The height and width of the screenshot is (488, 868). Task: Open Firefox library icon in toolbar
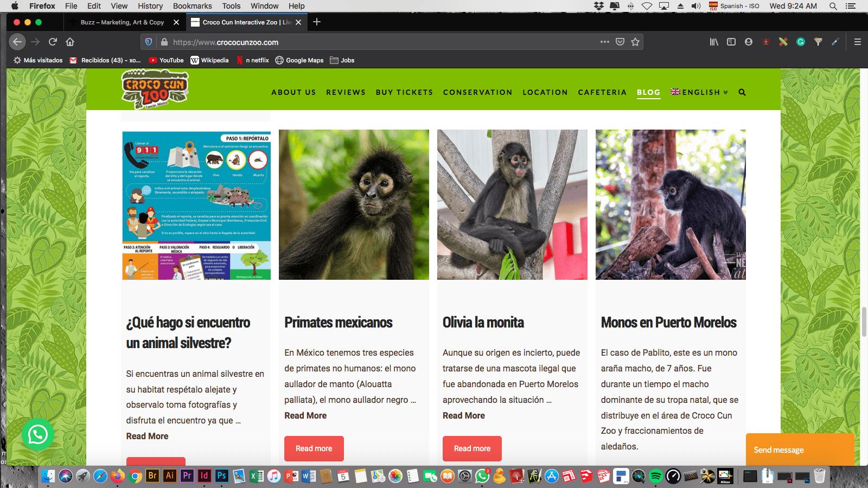click(x=714, y=42)
